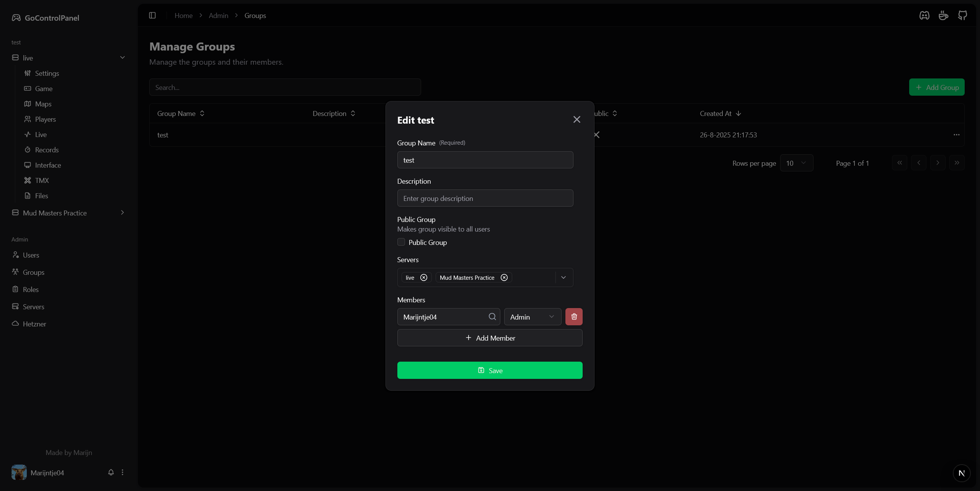Screen dimensions: 980x491
Task: Click member search magnifier icon
Action: [492, 316]
